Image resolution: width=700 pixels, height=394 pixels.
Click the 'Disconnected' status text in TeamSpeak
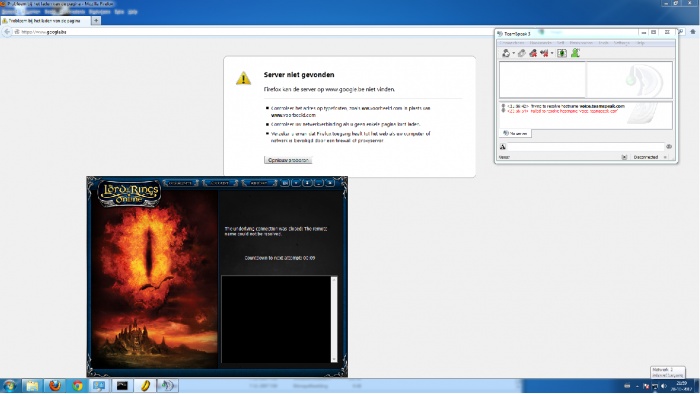[646, 157]
